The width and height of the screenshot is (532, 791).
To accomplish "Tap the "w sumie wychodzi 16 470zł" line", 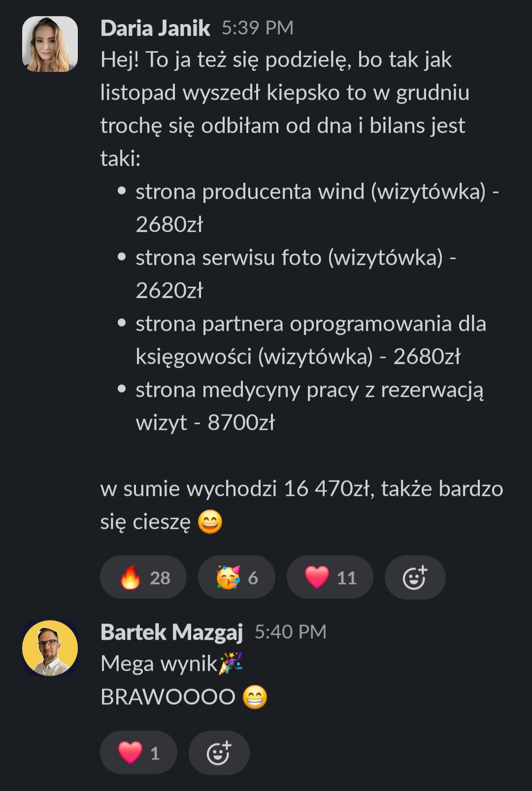I will pos(302,488).
